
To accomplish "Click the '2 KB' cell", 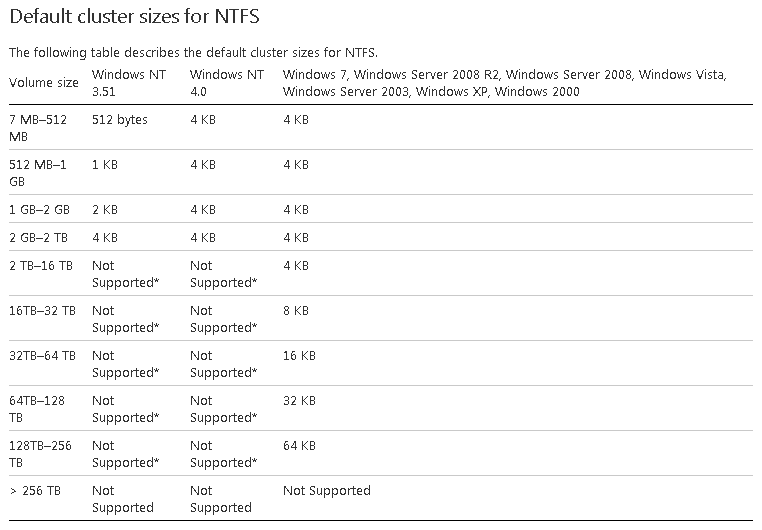I will pyautogui.click(x=105, y=210).
